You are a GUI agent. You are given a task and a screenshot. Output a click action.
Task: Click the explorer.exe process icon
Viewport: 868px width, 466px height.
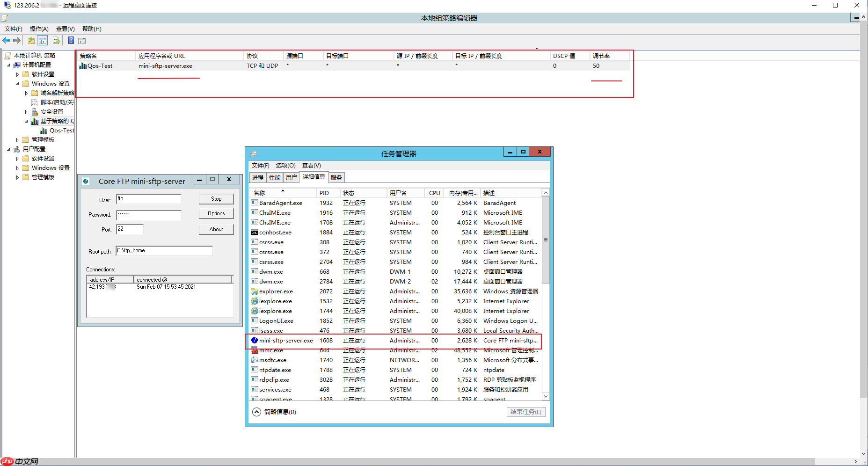click(x=254, y=291)
